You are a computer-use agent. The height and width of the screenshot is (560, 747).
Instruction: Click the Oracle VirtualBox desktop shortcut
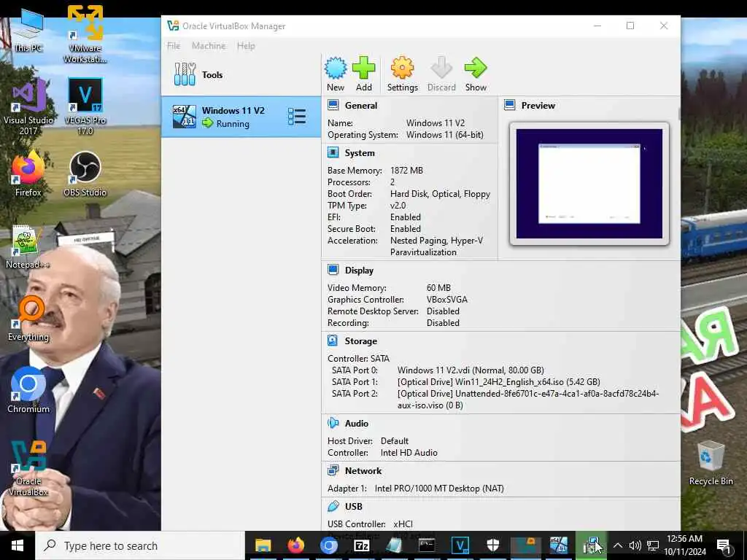[28, 469]
